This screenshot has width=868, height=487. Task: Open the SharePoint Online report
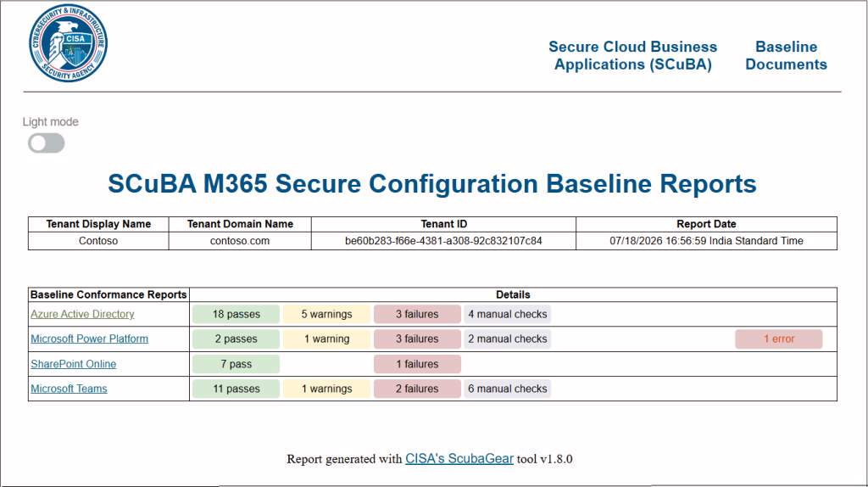(x=73, y=364)
